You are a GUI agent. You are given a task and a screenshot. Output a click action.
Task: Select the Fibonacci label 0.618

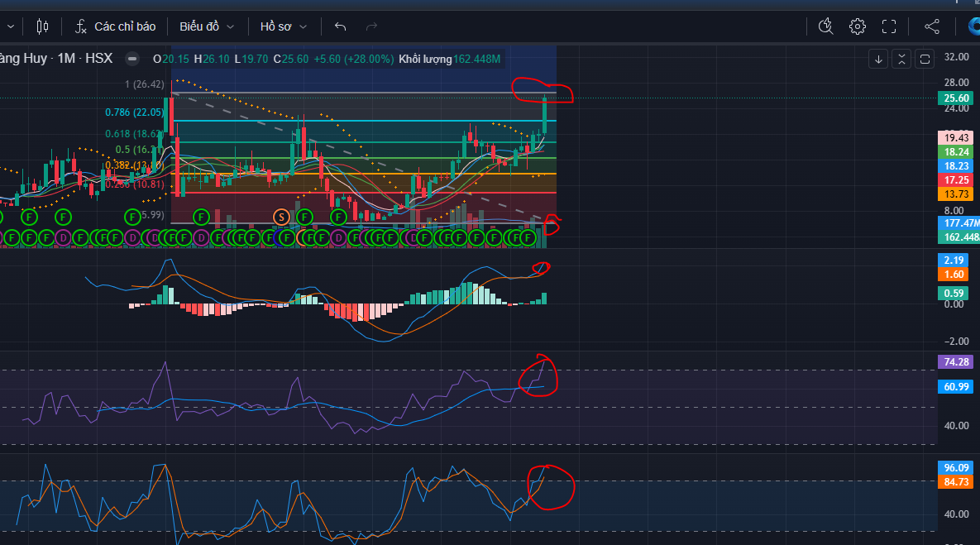(134, 134)
